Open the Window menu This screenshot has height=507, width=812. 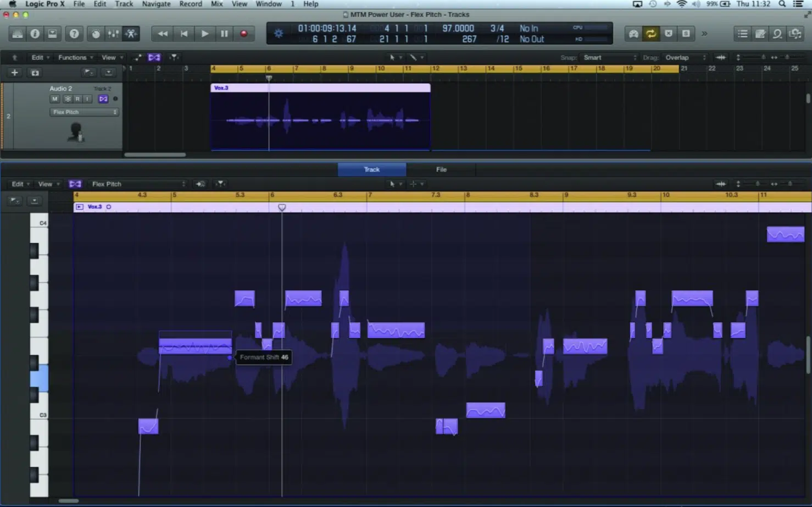click(269, 4)
